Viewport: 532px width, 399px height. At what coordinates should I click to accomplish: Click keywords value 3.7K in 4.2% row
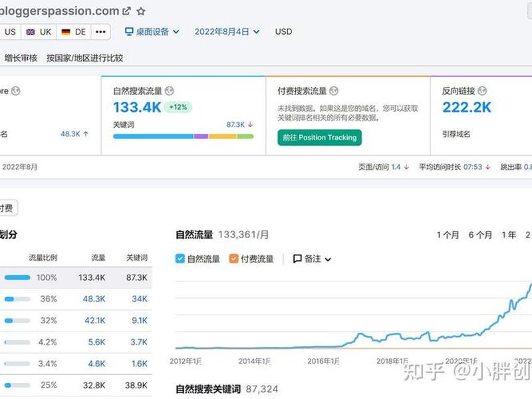point(139,342)
